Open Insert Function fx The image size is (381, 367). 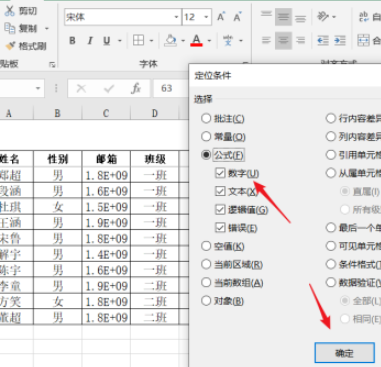(136, 89)
